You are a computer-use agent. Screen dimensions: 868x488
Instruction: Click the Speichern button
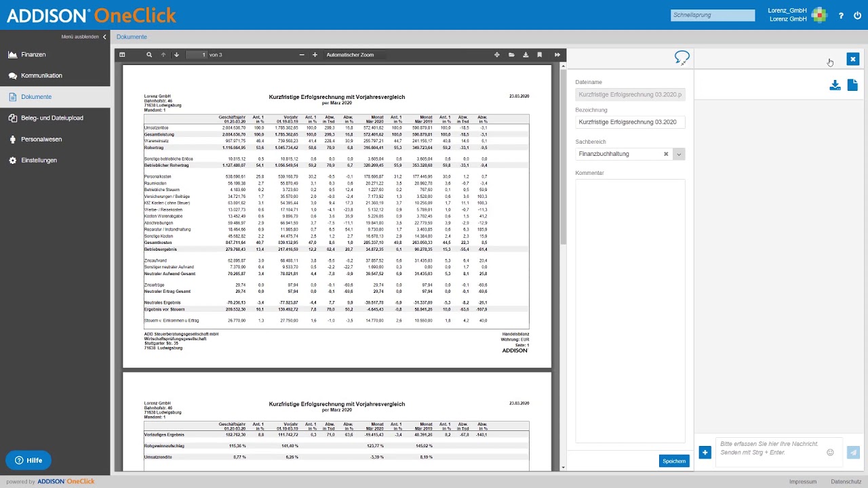point(674,461)
